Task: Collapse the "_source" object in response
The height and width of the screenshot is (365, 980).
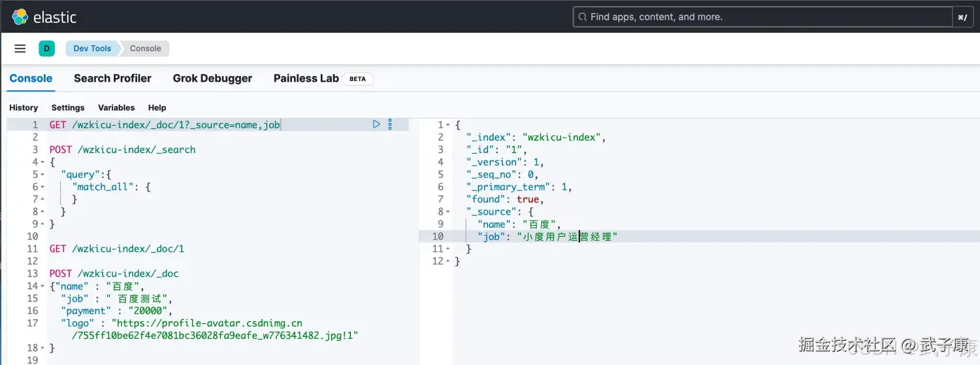Action: (x=448, y=212)
